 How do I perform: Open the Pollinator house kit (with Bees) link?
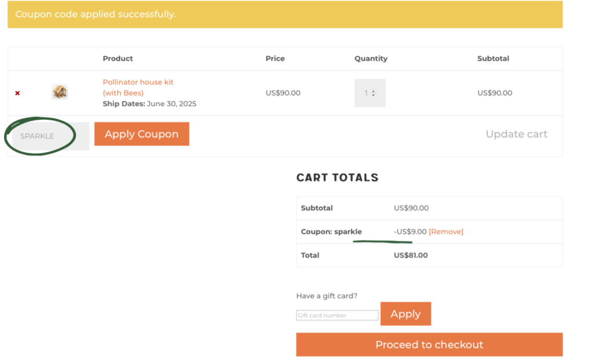138,87
